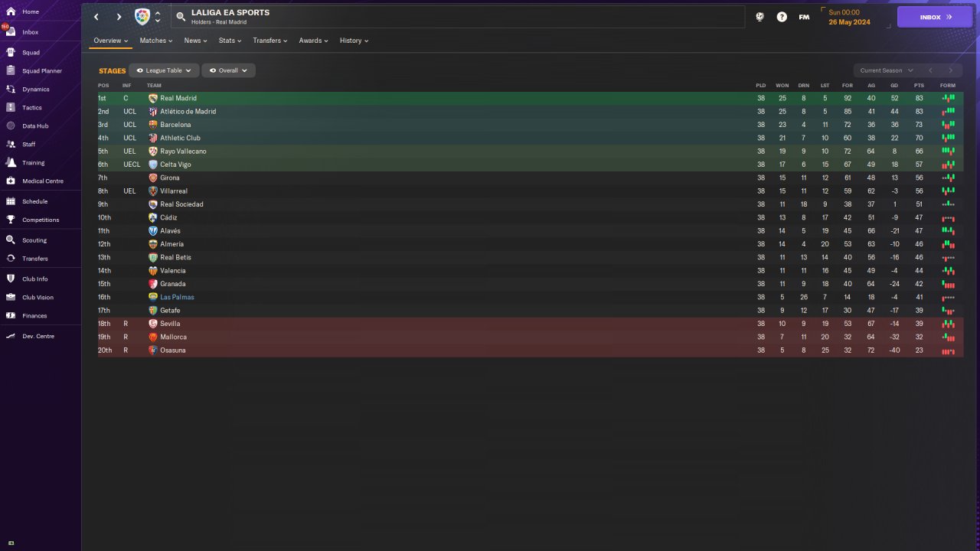The width and height of the screenshot is (980, 551).
Task: Click the Getafe club badge
Action: (153, 311)
